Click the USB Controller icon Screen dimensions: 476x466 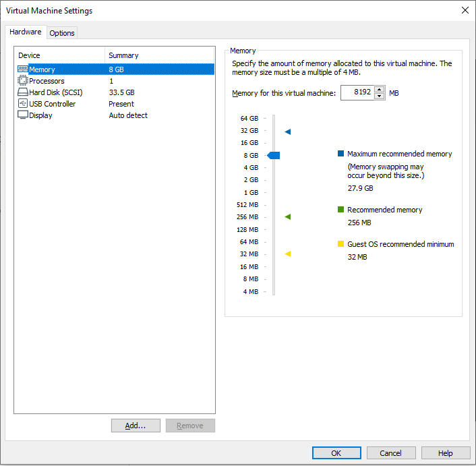pyautogui.click(x=22, y=104)
